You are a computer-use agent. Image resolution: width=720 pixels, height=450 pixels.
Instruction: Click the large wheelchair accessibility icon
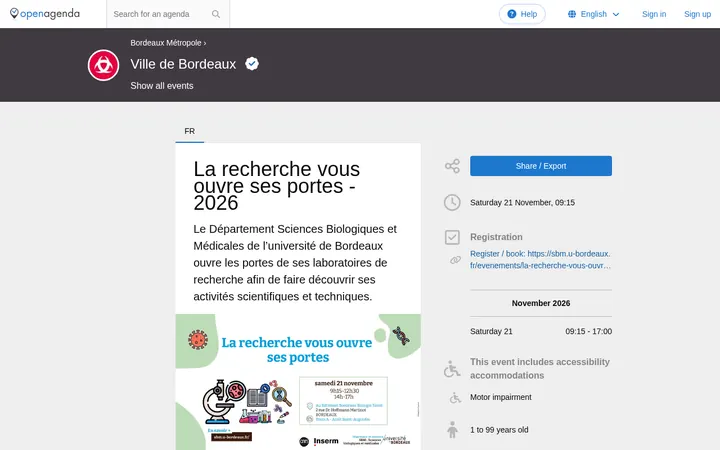452,369
